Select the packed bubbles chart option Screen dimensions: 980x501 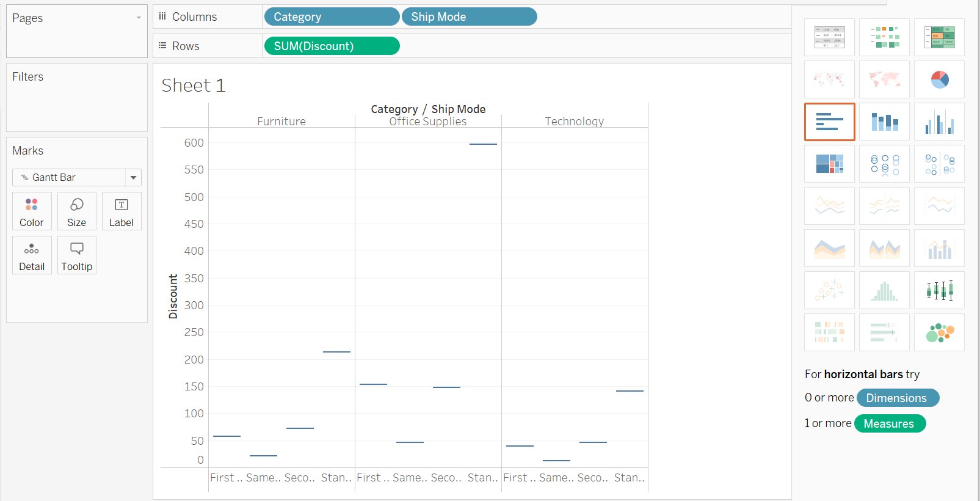939,332
